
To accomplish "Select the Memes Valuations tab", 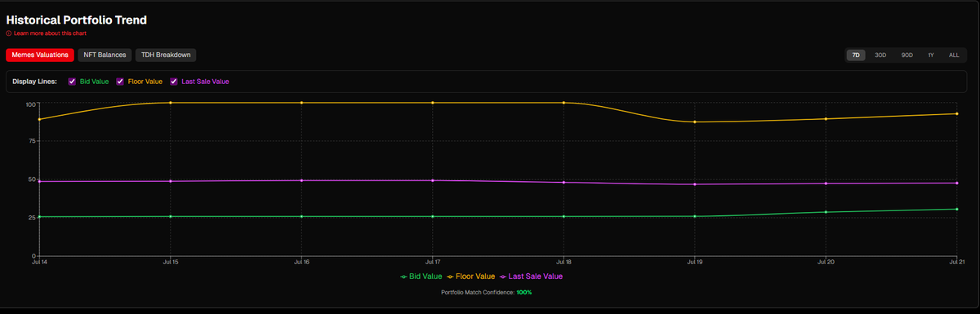I will pos(40,55).
